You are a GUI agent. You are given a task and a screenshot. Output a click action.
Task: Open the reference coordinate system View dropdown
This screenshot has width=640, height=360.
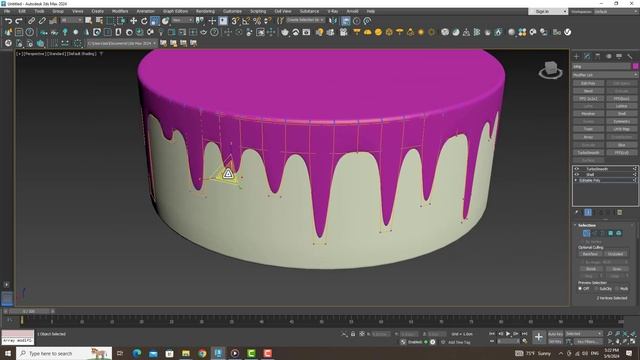click(182, 20)
